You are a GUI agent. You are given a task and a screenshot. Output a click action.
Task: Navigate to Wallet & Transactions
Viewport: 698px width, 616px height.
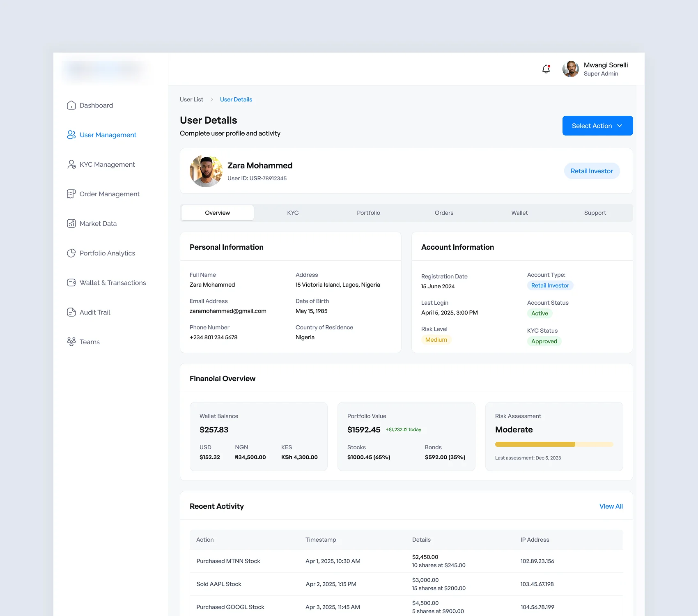pos(113,283)
